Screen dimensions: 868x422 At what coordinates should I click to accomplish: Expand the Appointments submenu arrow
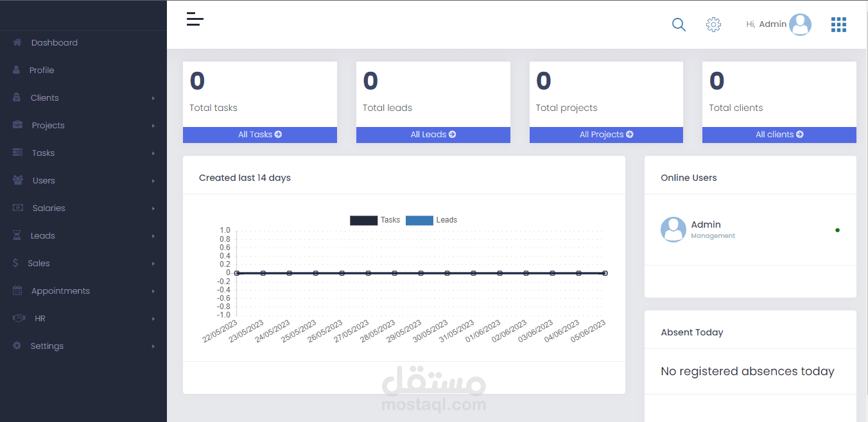[x=153, y=291]
